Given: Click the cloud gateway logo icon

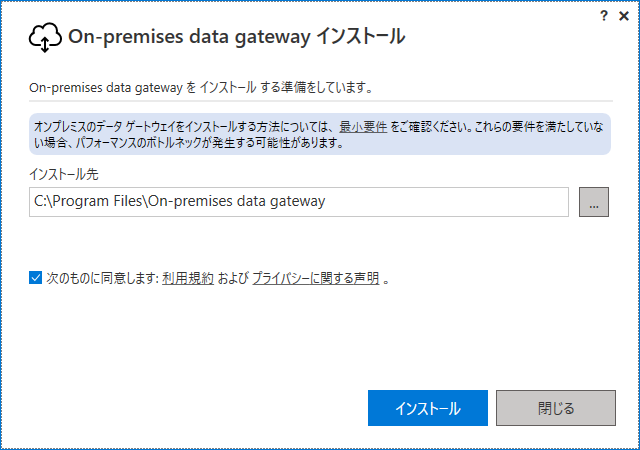Looking at the screenshot, I should [x=45, y=38].
